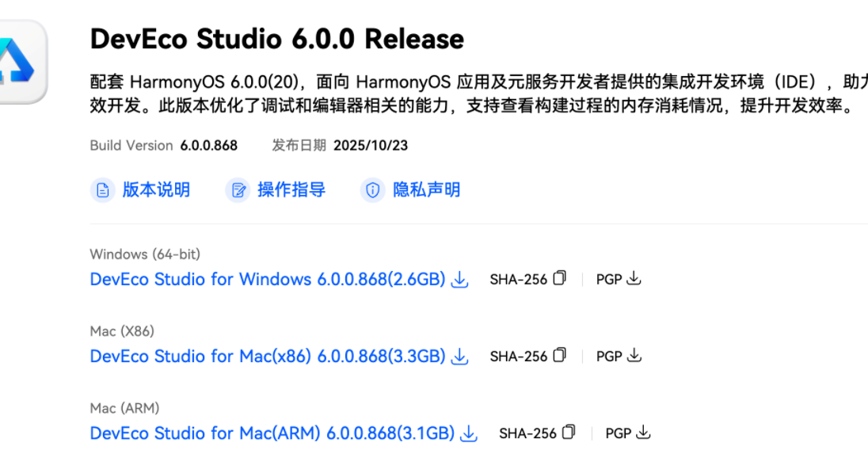Viewport: 868px width, 473px height.
Task: Download DevEco Studio for Mac(x86) 6.0.0.868
Action: pyautogui.click(x=267, y=357)
